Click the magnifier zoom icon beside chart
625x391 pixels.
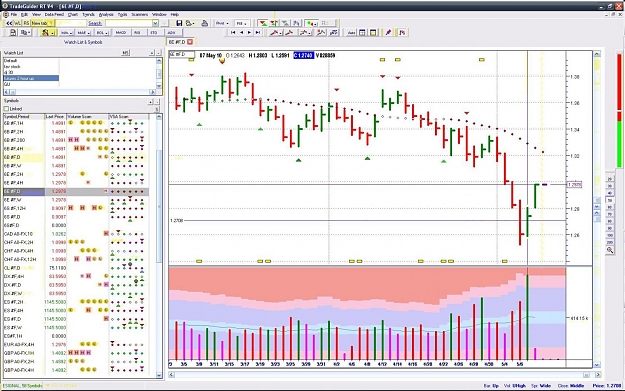point(609,250)
